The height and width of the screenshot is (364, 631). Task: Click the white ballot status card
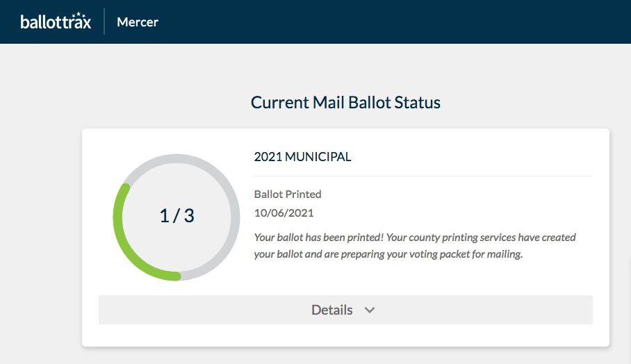coord(345,238)
